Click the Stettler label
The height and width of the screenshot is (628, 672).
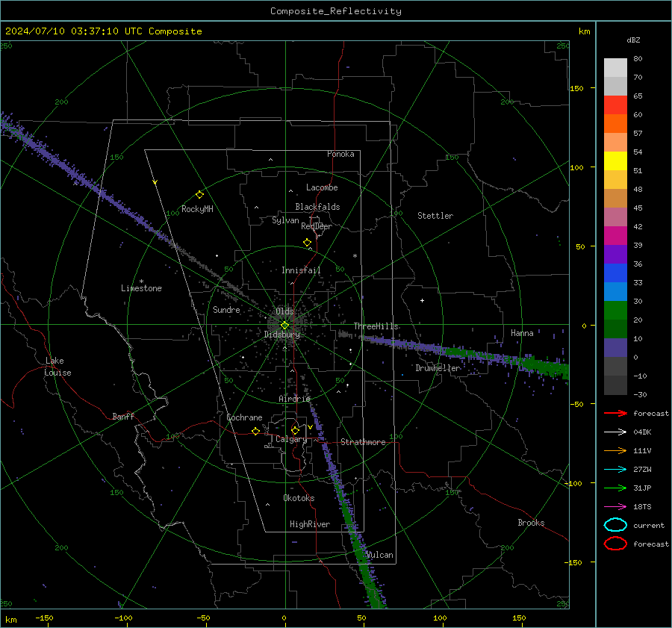pyautogui.click(x=435, y=216)
